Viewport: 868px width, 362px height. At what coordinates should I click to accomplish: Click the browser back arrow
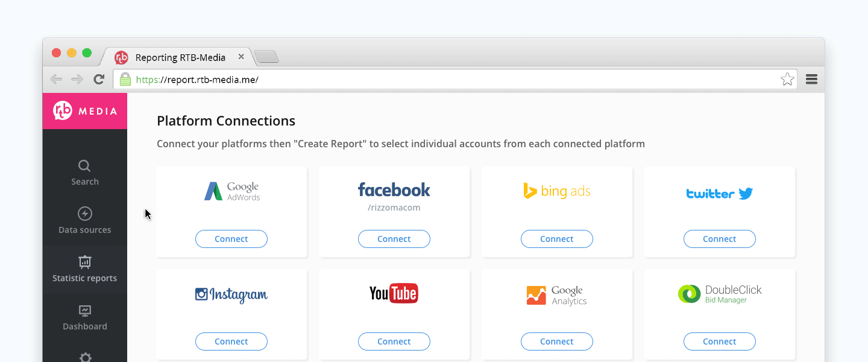(x=56, y=79)
